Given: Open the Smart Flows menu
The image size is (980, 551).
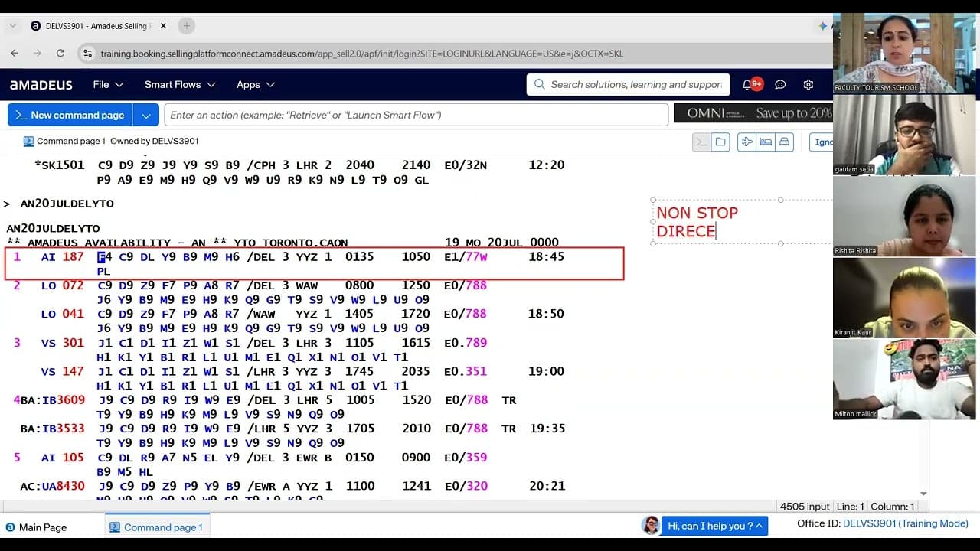Looking at the screenshot, I should pyautogui.click(x=180, y=85).
